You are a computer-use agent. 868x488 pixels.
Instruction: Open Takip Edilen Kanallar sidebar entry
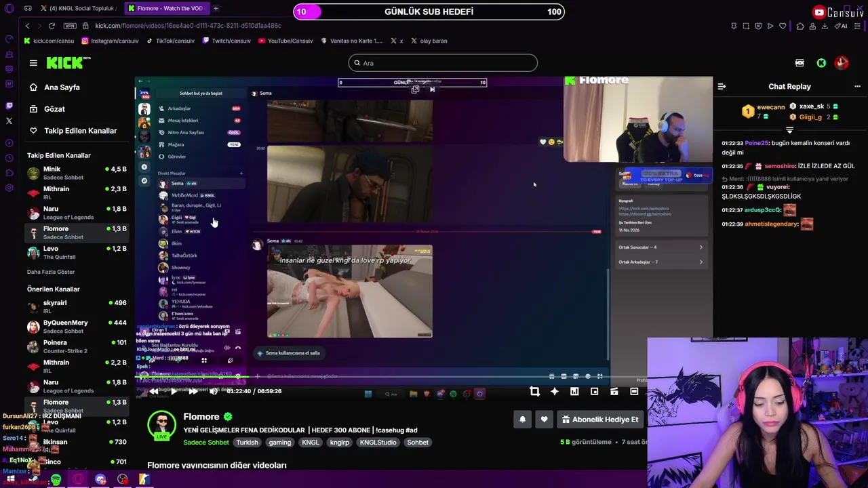(x=73, y=131)
